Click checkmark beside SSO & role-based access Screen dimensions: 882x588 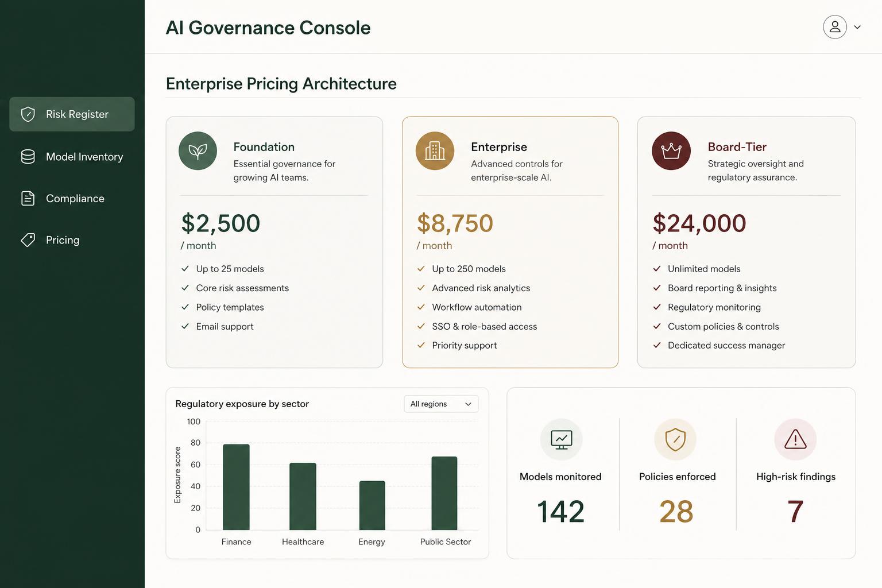point(421,326)
